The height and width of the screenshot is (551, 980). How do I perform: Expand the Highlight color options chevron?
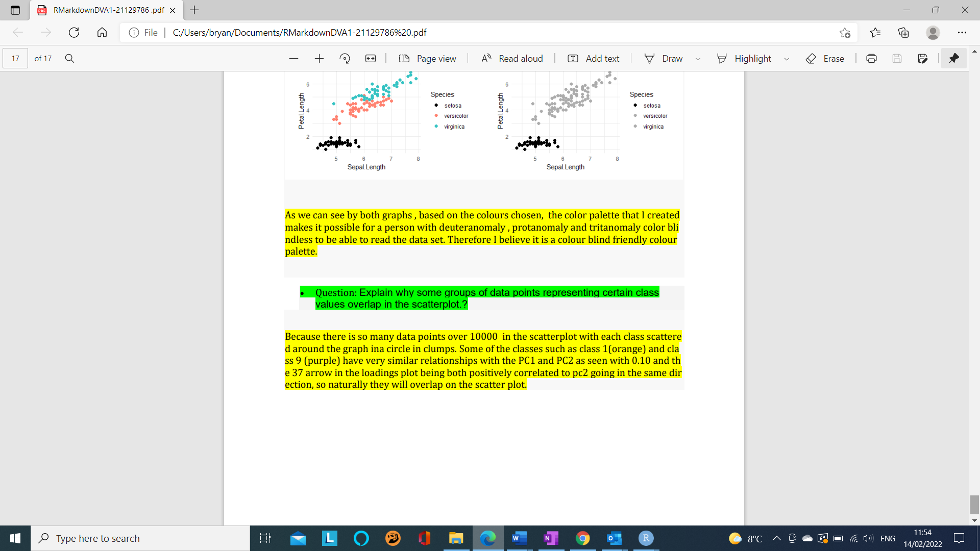click(786, 59)
